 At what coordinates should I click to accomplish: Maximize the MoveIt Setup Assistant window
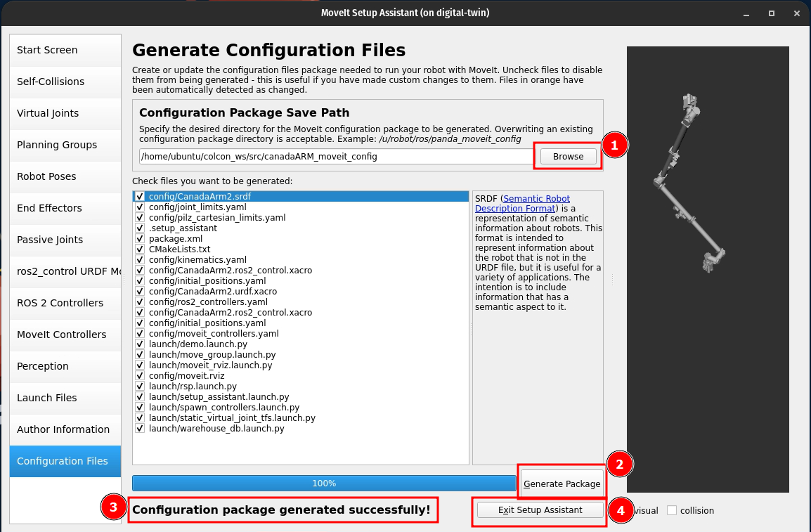click(x=771, y=13)
